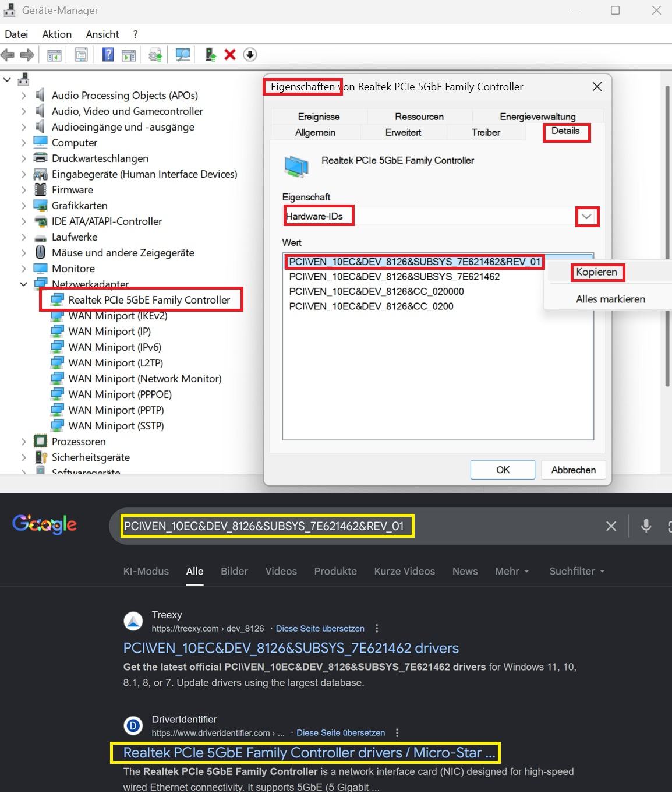This screenshot has width=672, height=793.
Task: Switch to the Energieverwaltung tab
Action: coord(537,117)
